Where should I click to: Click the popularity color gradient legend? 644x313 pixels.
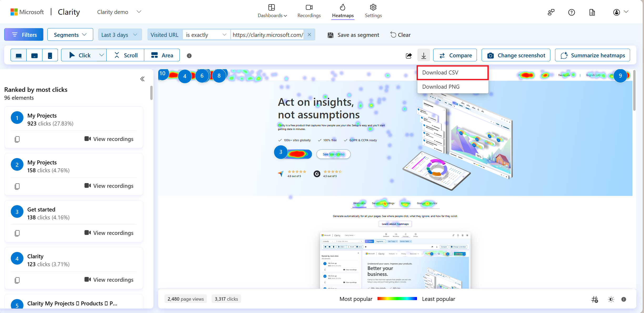point(397,299)
